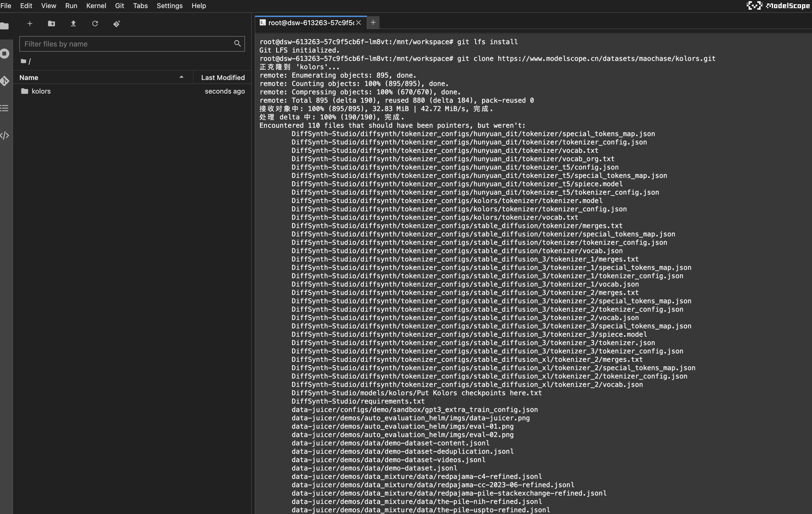Click the the-pile-uspto-refined.jsonl line
This screenshot has height=514, width=812.
coord(421,510)
